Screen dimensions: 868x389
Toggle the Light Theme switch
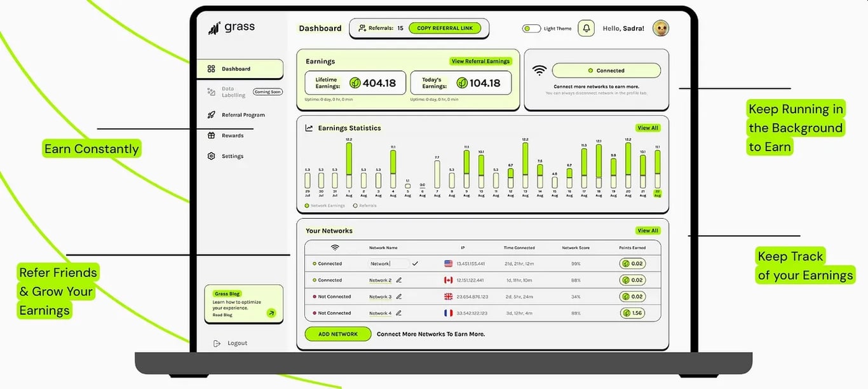click(531, 29)
